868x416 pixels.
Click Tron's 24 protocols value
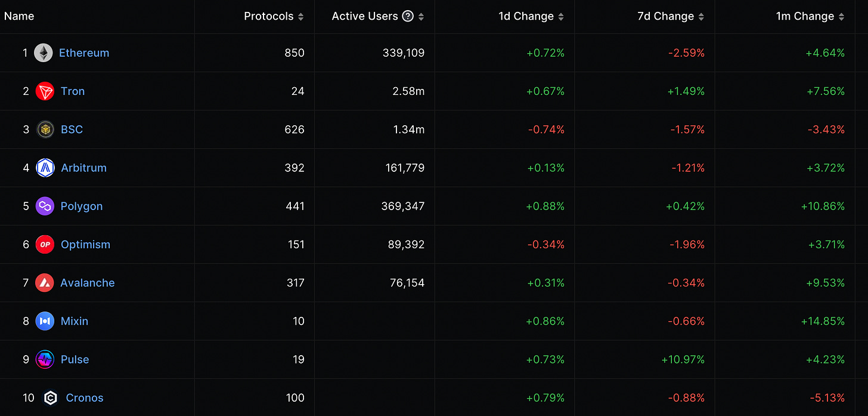(x=298, y=91)
